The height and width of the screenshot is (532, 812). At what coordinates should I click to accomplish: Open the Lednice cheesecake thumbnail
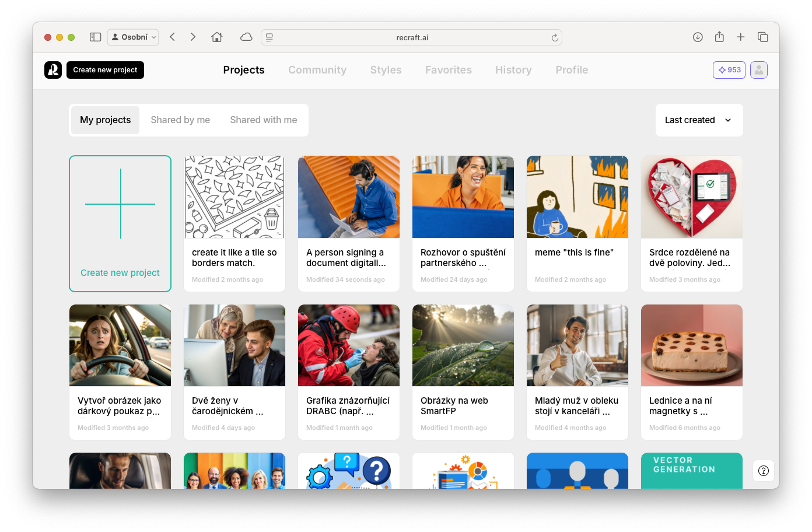pos(692,345)
